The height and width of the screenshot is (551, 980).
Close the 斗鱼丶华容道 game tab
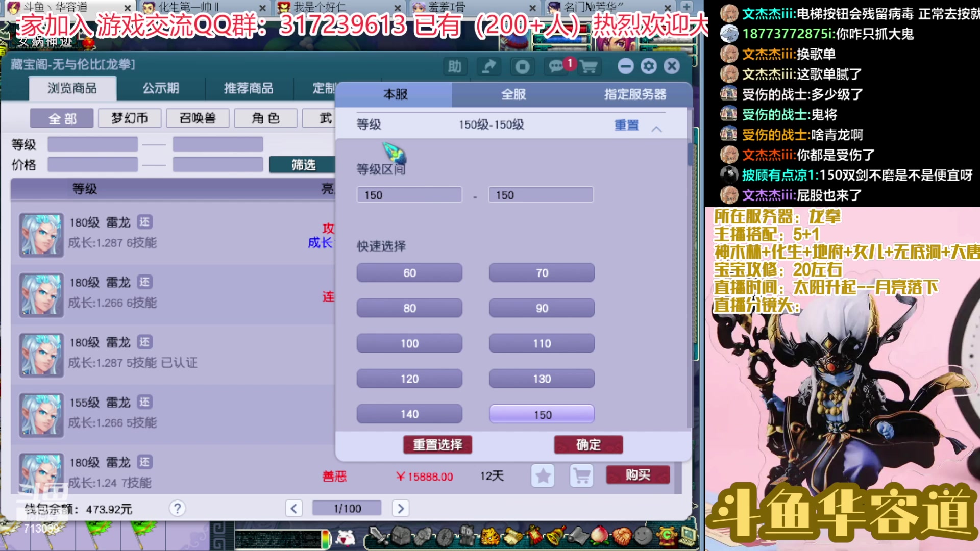point(127,7)
